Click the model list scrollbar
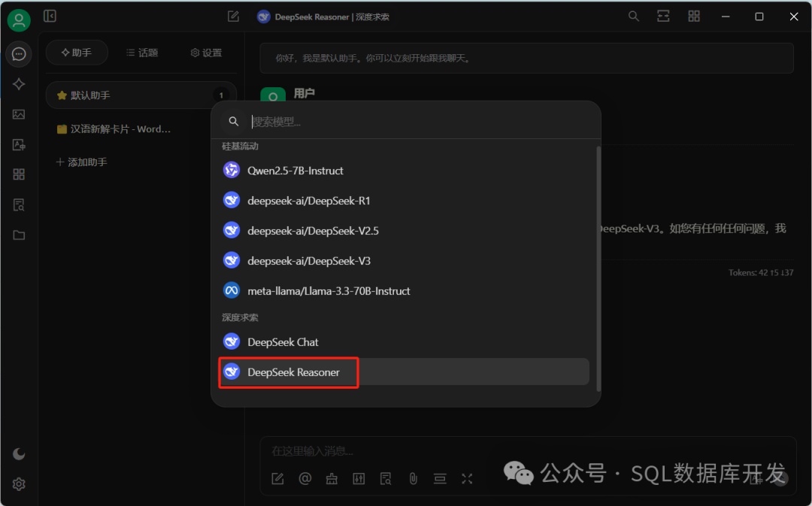812x506 pixels. (598, 268)
